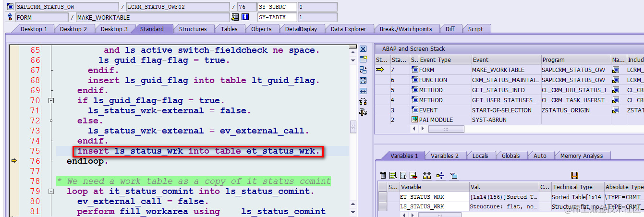Click the green list icon next to the trash
The height and width of the screenshot is (217, 644).
click(x=393, y=176)
